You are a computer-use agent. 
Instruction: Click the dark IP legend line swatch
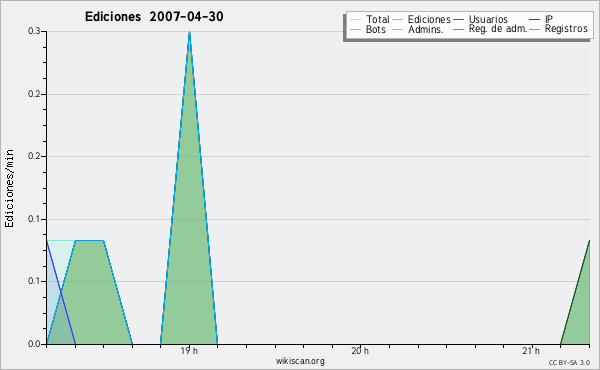click(535, 20)
